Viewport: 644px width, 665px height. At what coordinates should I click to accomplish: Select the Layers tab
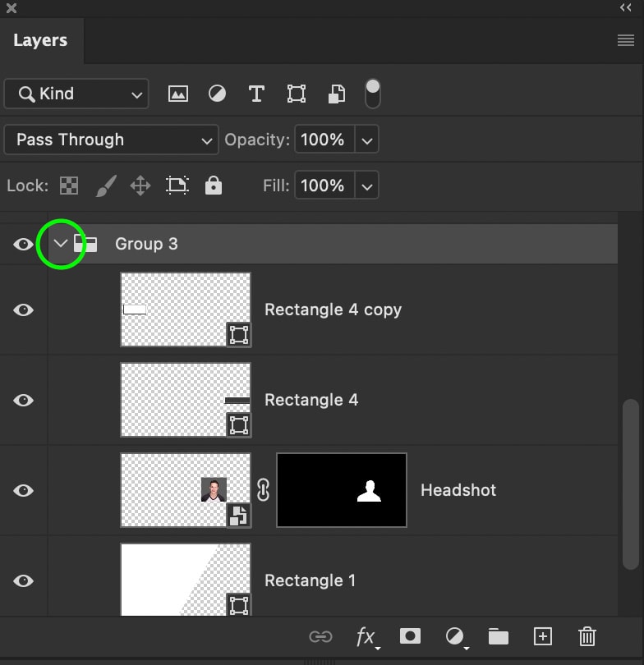click(x=41, y=41)
